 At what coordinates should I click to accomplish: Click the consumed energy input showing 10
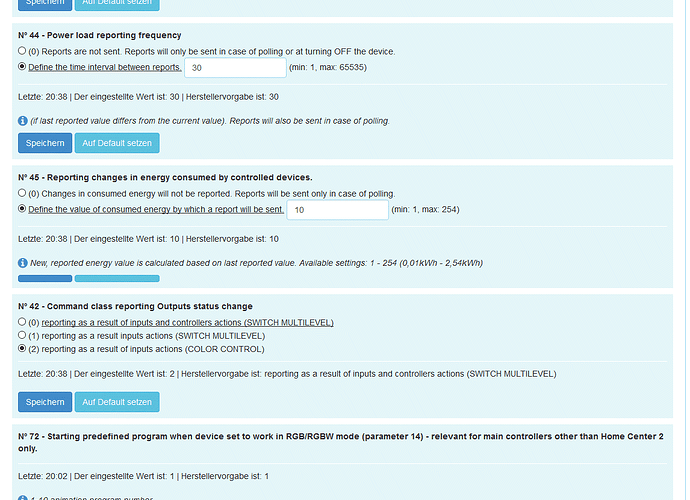click(338, 210)
